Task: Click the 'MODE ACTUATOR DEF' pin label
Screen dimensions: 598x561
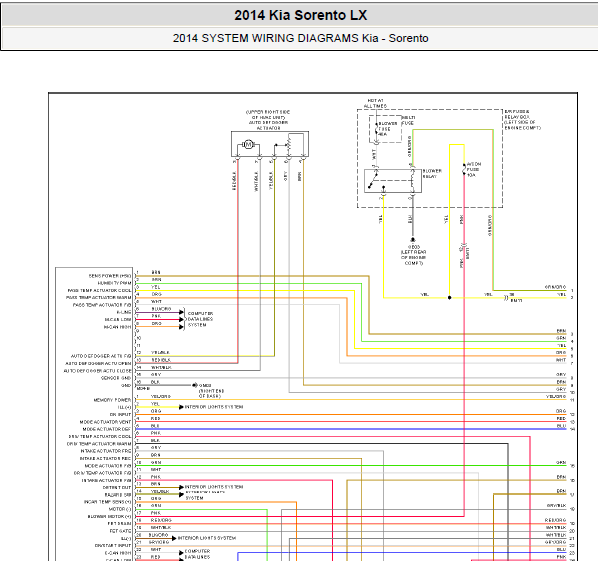Action: coord(106,429)
